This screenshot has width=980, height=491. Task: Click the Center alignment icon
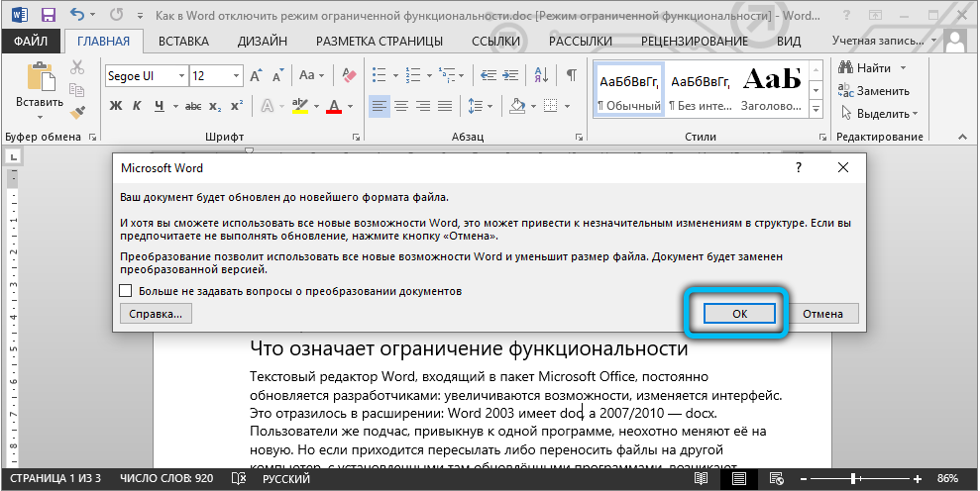pyautogui.click(x=401, y=106)
